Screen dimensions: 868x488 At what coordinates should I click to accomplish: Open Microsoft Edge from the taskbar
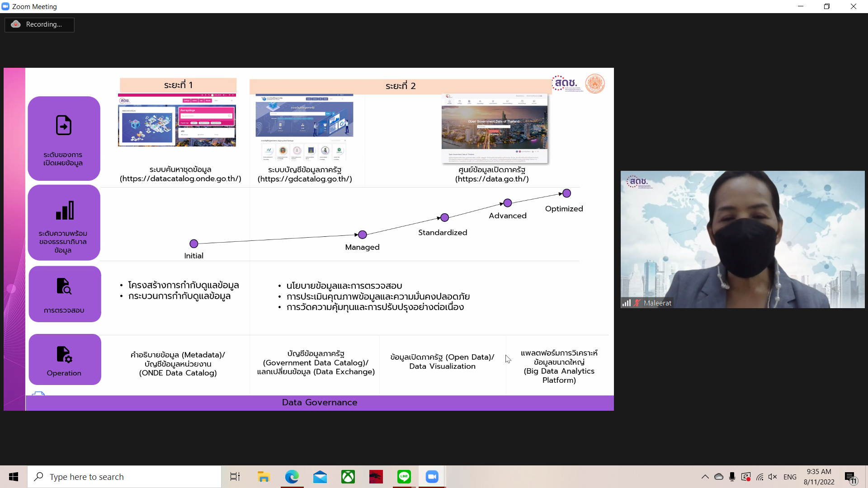coord(292,477)
